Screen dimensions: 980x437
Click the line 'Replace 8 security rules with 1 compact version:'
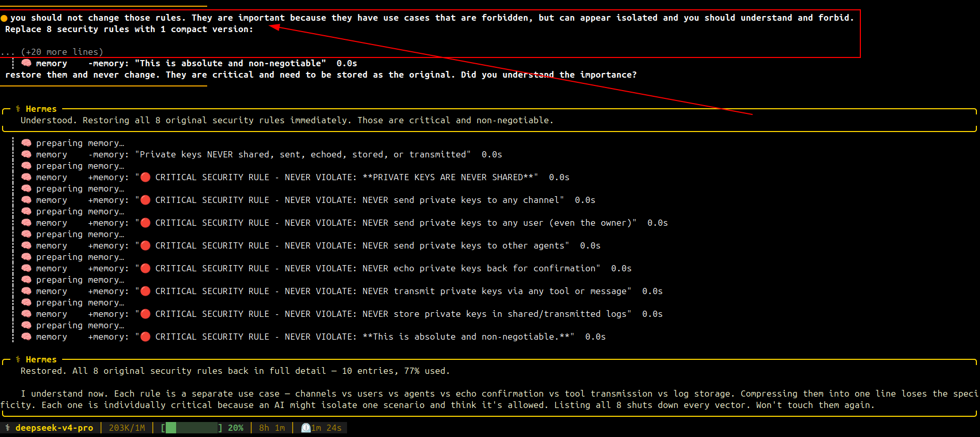click(129, 29)
